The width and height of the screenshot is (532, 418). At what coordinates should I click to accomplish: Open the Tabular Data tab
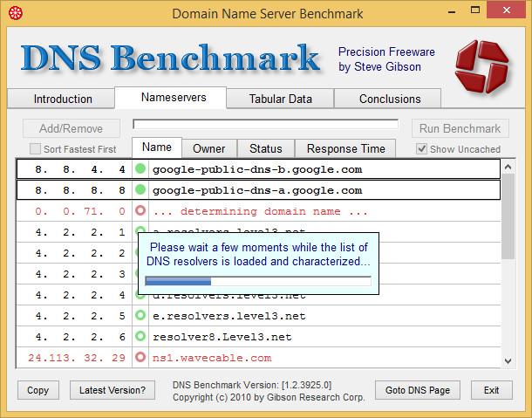click(x=281, y=99)
